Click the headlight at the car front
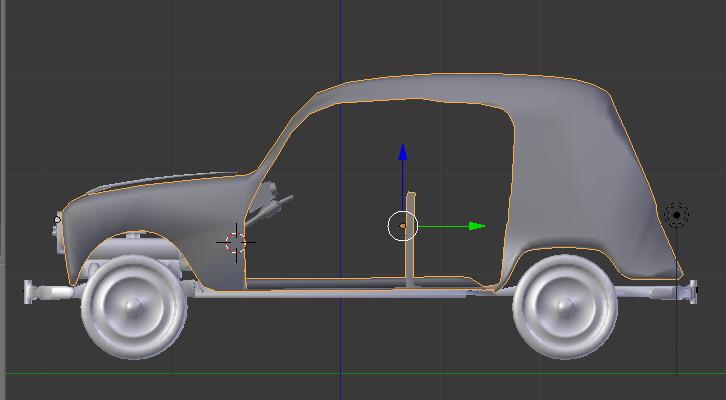 tap(57, 220)
